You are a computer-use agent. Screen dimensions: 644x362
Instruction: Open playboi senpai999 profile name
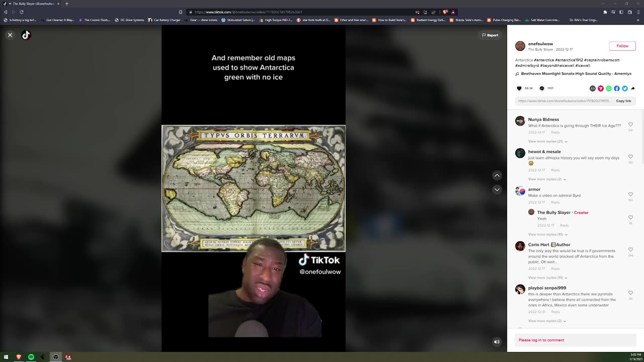click(x=547, y=288)
